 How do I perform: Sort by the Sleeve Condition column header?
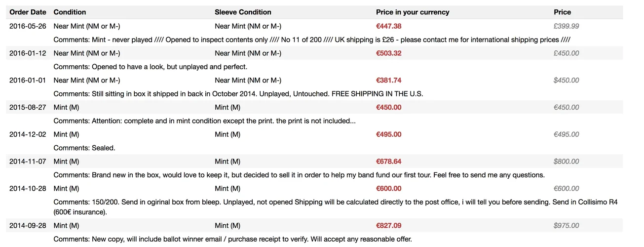(x=243, y=12)
